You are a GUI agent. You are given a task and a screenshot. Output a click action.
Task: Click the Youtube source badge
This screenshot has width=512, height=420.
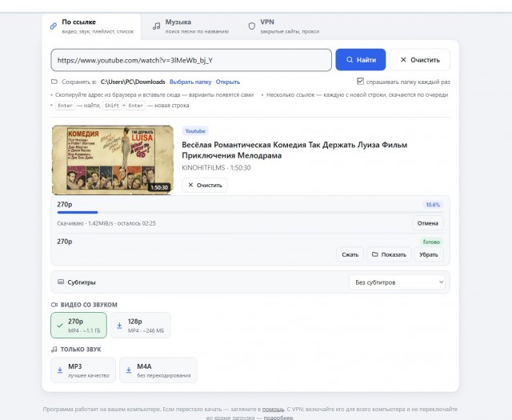(195, 131)
